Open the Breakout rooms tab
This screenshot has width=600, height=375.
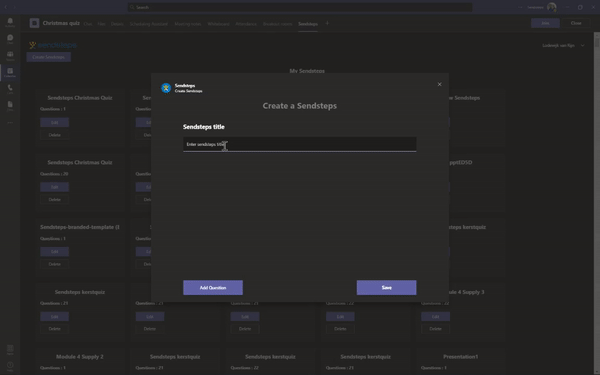[277, 24]
